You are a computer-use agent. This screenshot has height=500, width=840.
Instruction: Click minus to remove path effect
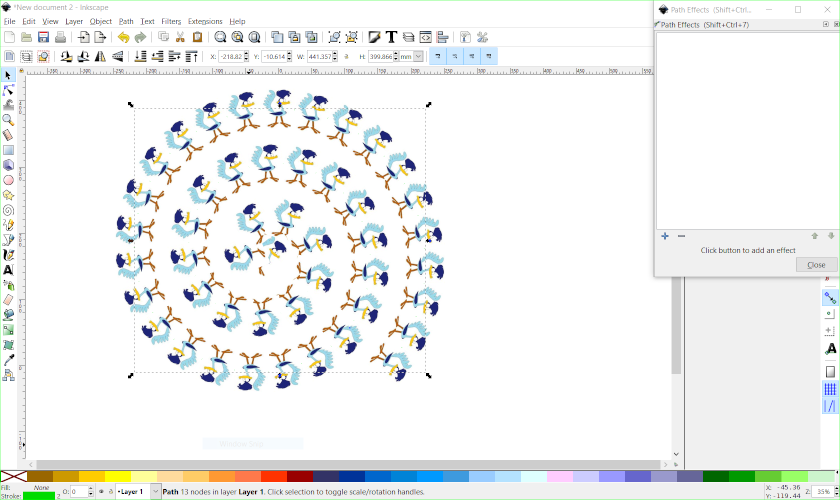[681, 236]
